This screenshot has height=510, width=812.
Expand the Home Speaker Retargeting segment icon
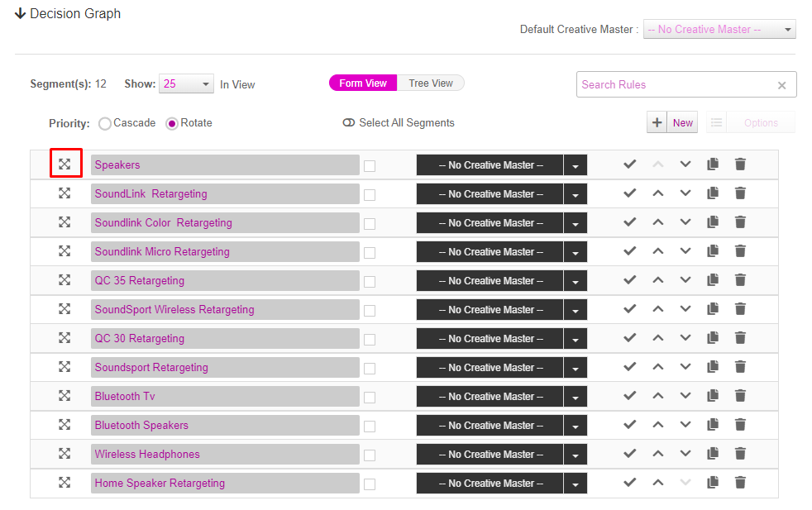pos(64,483)
